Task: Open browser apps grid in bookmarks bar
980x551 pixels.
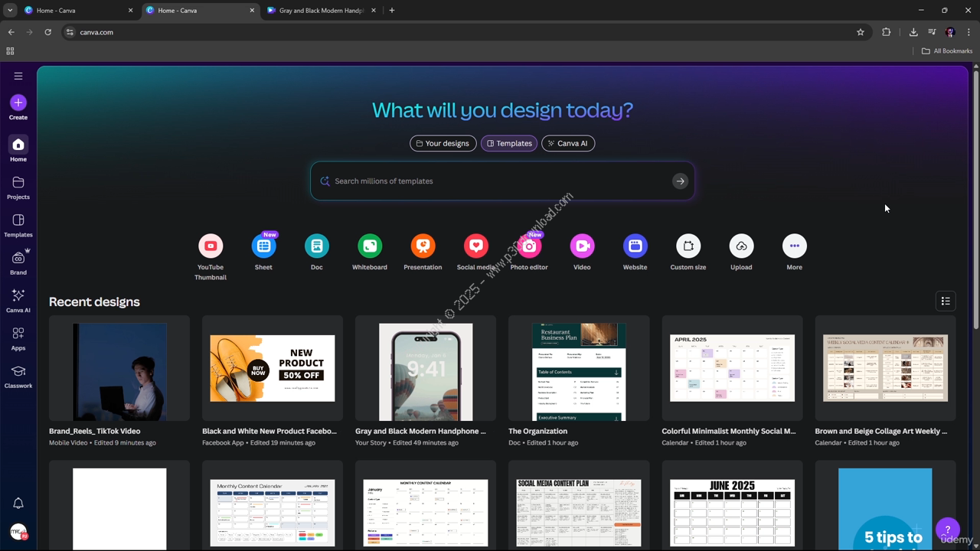Action: (x=10, y=51)
